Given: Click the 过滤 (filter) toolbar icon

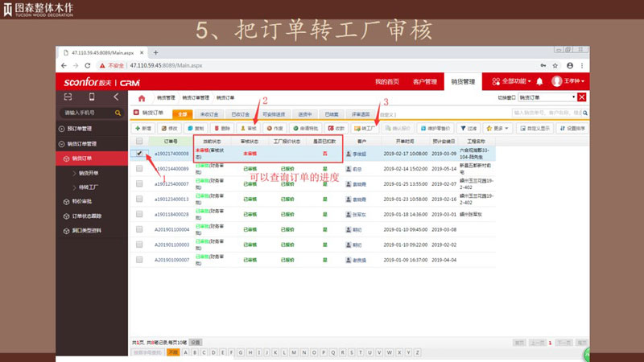Looking at the screenshot, I should tap(468, 128).
